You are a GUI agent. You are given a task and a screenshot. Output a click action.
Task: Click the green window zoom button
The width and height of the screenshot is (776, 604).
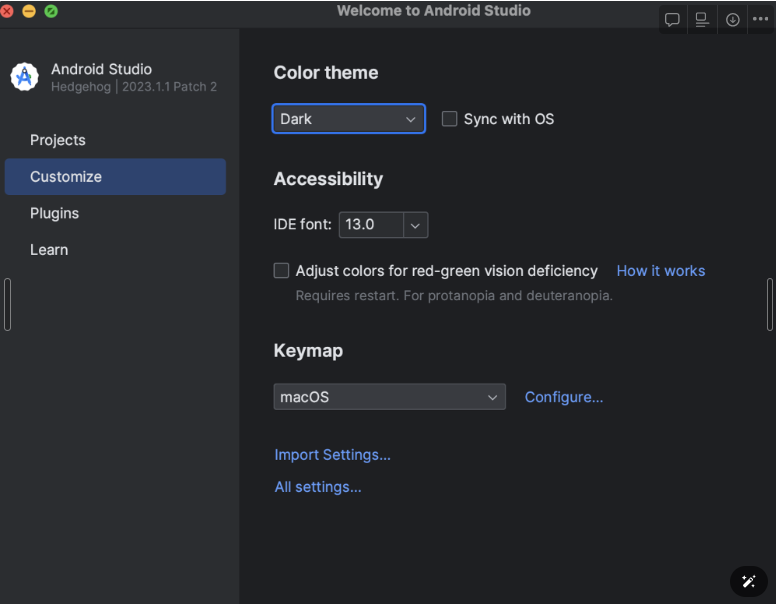(51, 11)
